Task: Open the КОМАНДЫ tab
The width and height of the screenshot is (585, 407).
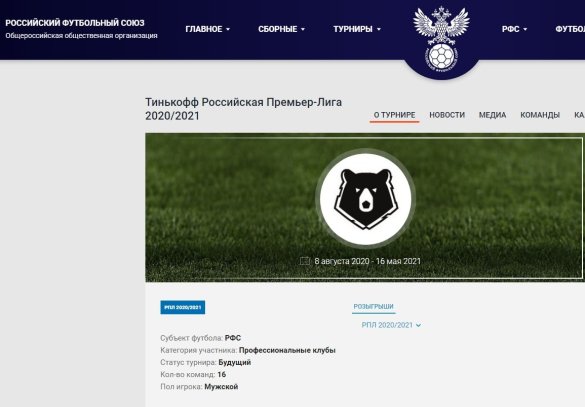Action: click(540, 115)
